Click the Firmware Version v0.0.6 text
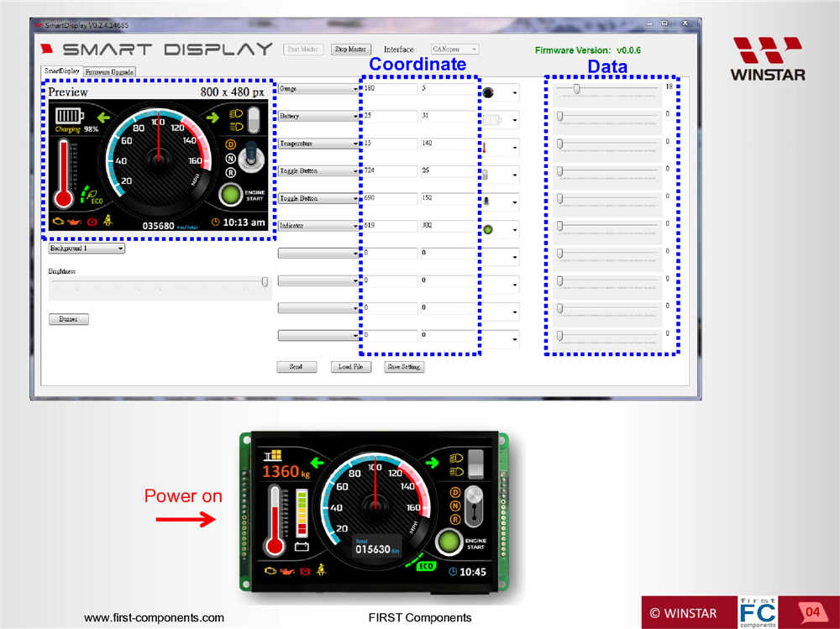 (588, 50)
